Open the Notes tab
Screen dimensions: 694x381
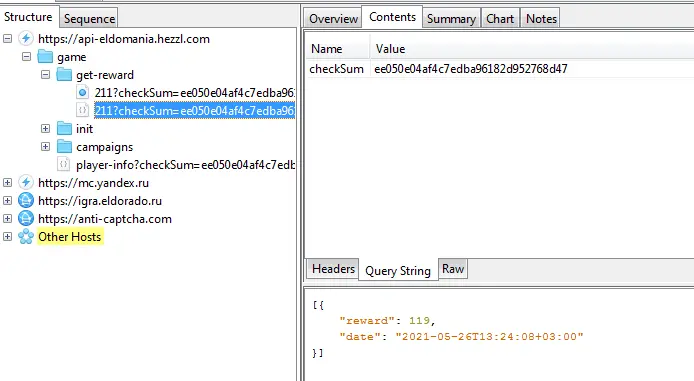[541, 19]
